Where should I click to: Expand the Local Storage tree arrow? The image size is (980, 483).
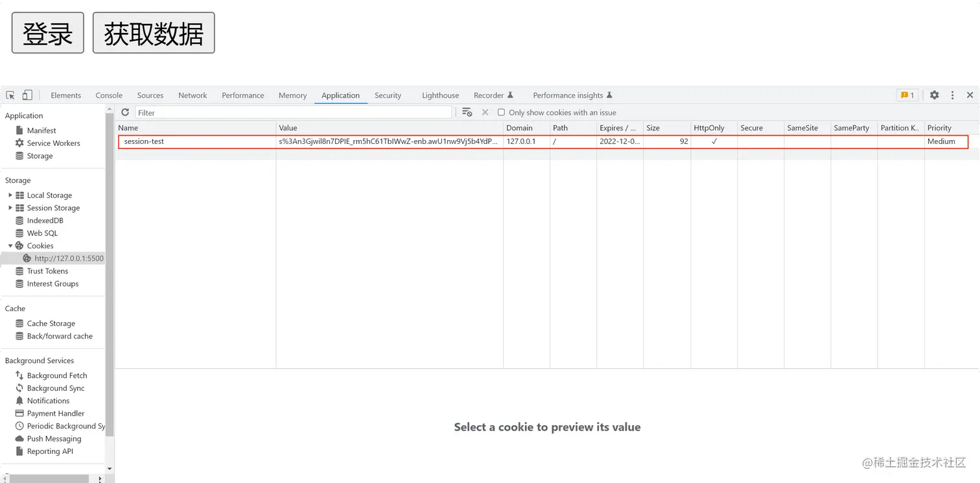click(10, 195)
